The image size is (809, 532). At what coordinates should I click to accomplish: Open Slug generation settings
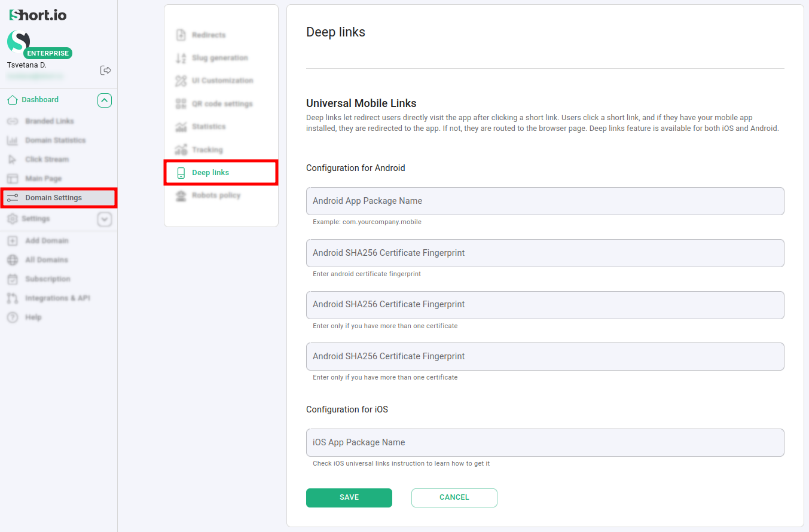click(x=219, y=58)
